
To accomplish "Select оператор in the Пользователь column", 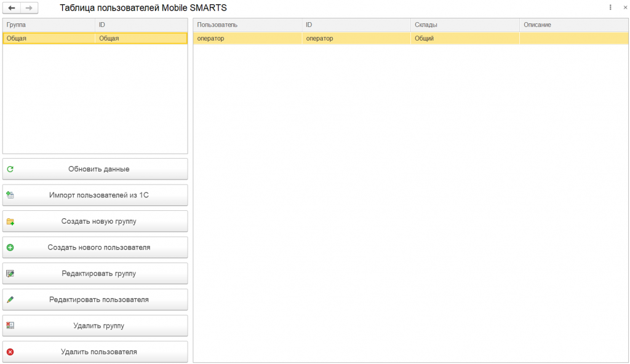I will (247, 39).
